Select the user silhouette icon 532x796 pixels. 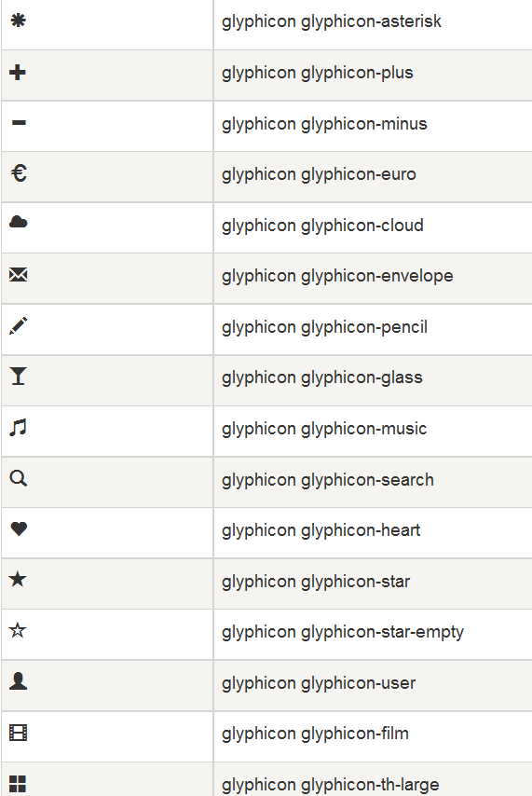pyautogui.click(x=19, y=680)
